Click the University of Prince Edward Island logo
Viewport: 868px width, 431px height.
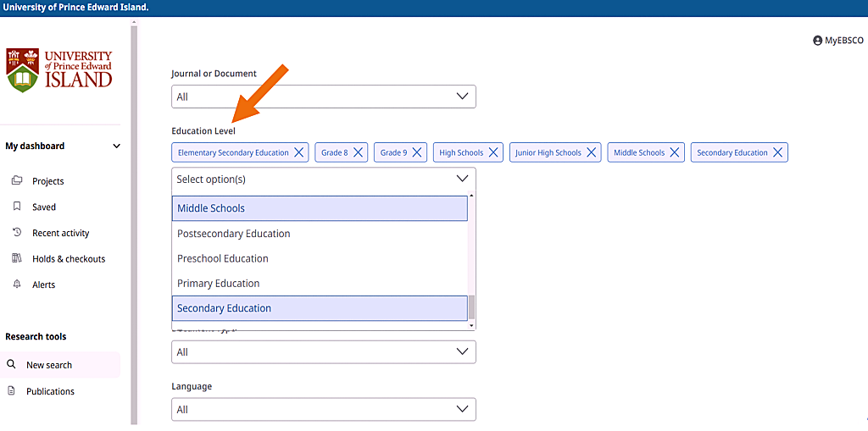coord(59,69)
